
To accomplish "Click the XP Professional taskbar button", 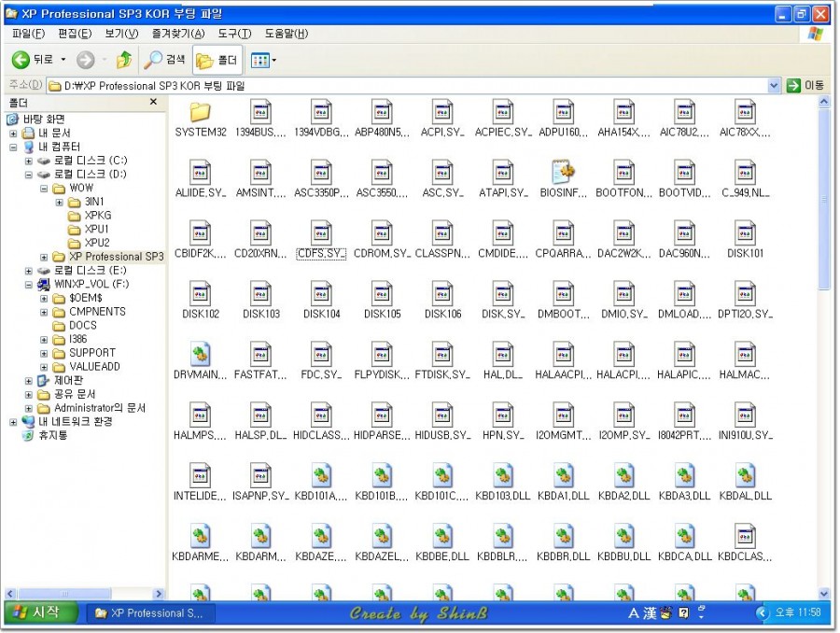I will pos(151,613).
